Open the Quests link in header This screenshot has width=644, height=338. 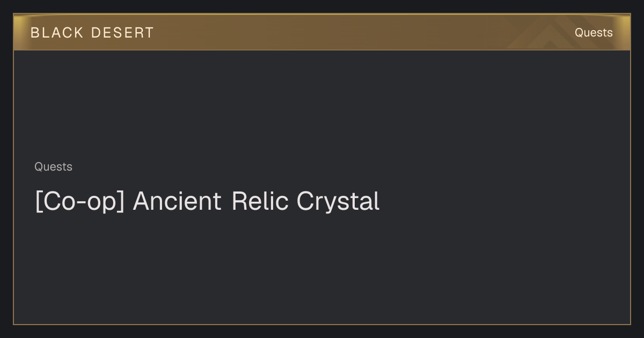point(594,33)
